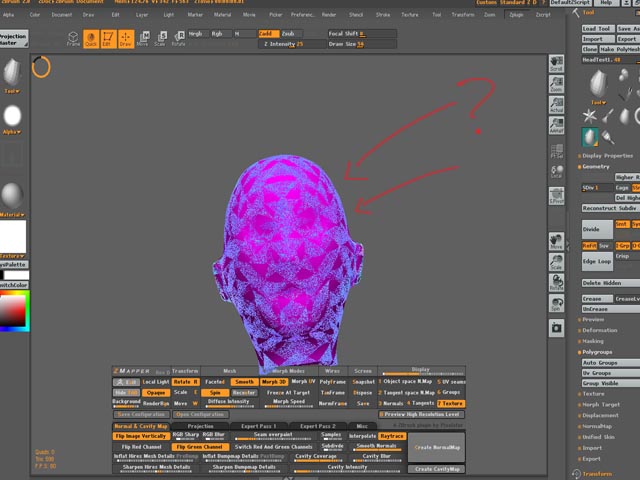Screen dimensions: 640x480
Task: Click the Divide button
Action: (597, 229)
